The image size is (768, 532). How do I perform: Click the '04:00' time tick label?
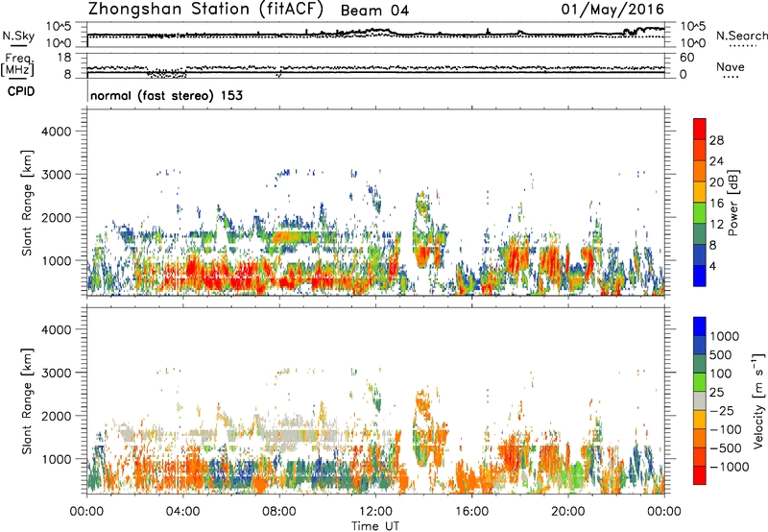click(x=182, y=512)
